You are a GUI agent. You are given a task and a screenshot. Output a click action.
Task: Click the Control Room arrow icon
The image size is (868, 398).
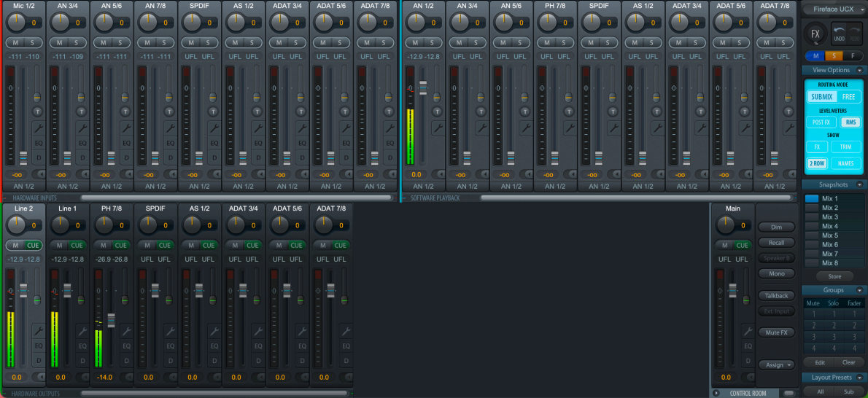click(x=717, y=393)
